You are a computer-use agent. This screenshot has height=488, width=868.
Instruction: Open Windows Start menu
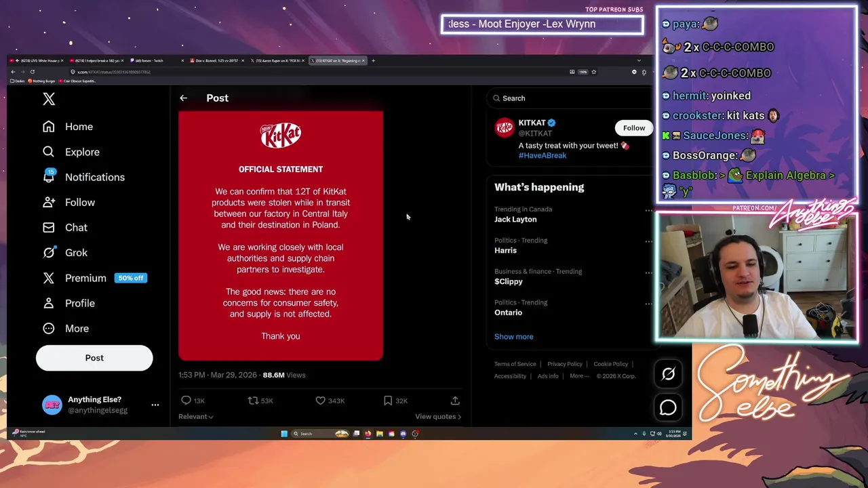point(284,434)
